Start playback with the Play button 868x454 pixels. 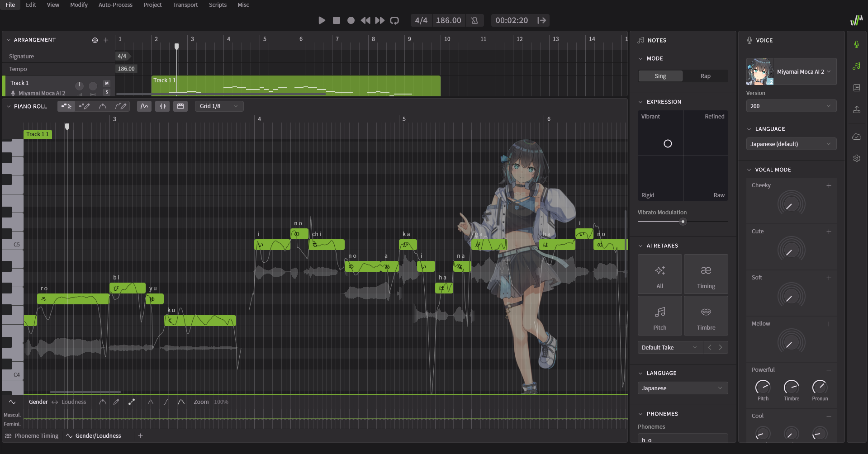(x=322, y=20)
